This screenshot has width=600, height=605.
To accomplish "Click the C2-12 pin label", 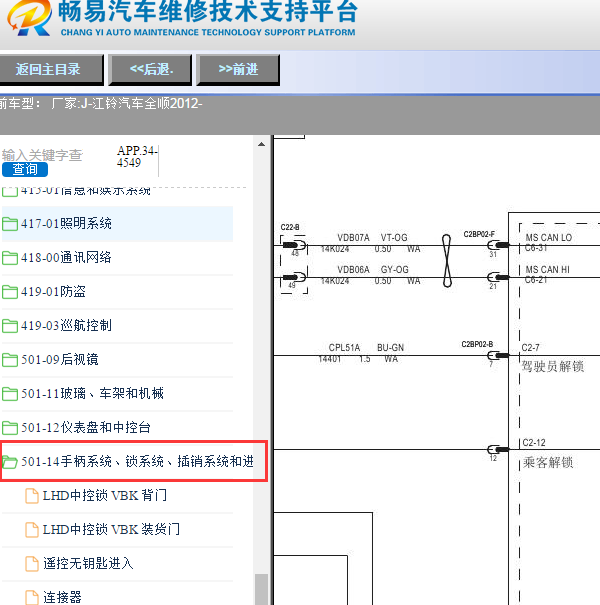I will [534, 443].
